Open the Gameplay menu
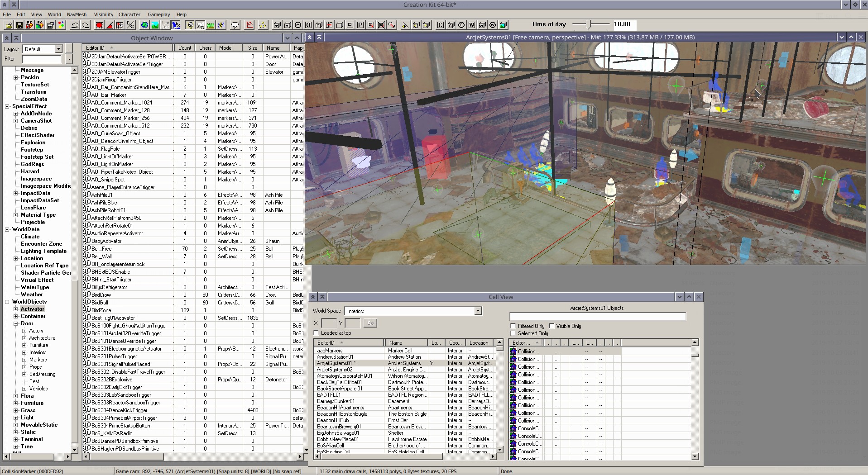Screen dimensions: 868x475 (x=159, y=14)
